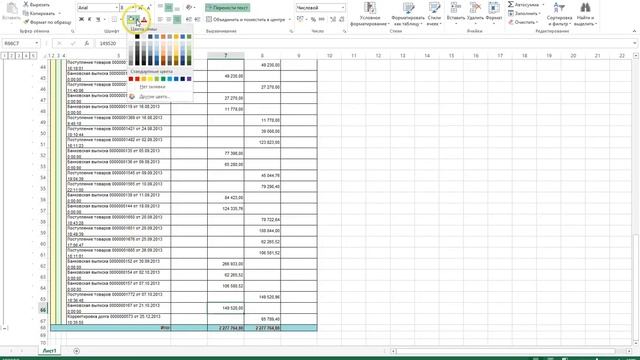Viewport: 640px width, 360px height.
Task: Collapse outline group with minus button
Action: [4, 328]
